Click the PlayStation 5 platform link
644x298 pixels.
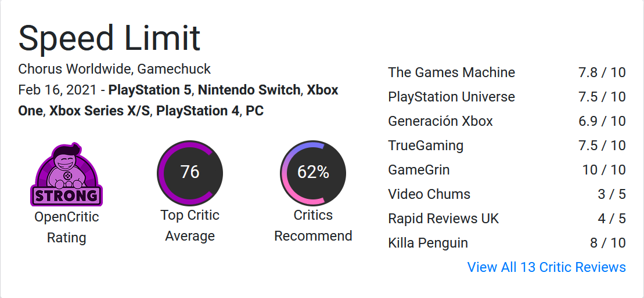(152, 90)
